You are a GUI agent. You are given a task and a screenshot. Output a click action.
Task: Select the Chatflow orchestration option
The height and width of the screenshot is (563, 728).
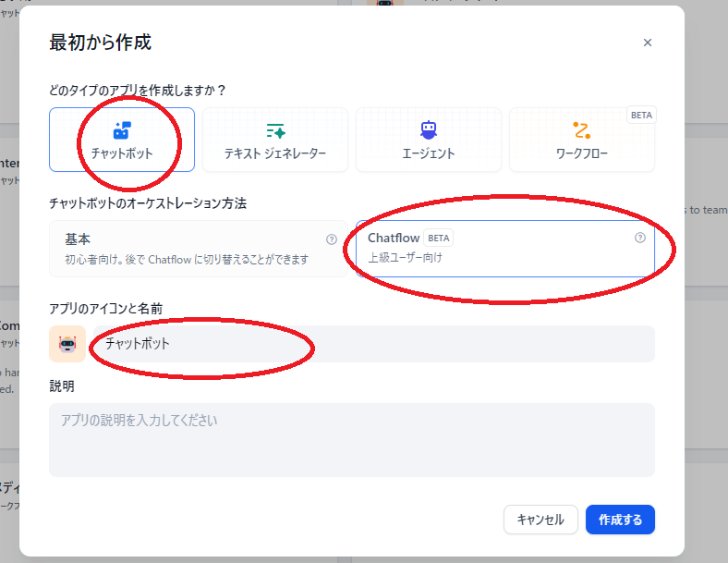coord(505,249)
